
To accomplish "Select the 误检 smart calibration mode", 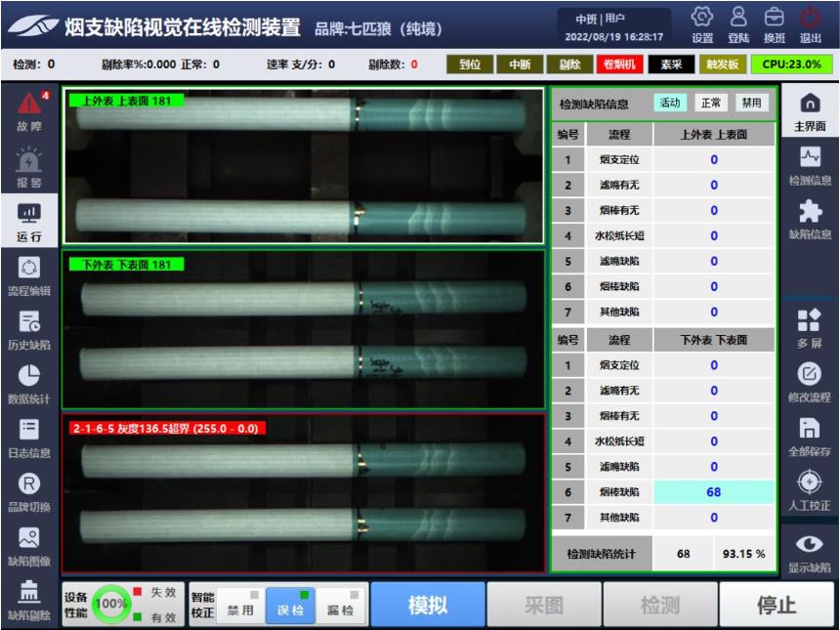I will point(290,606).
